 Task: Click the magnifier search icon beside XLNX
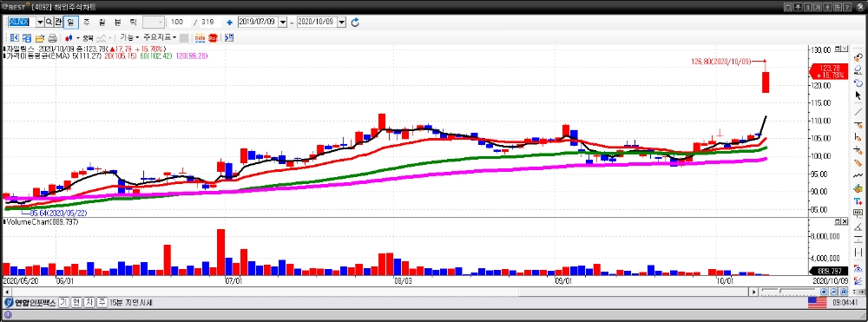pos(49,22)
